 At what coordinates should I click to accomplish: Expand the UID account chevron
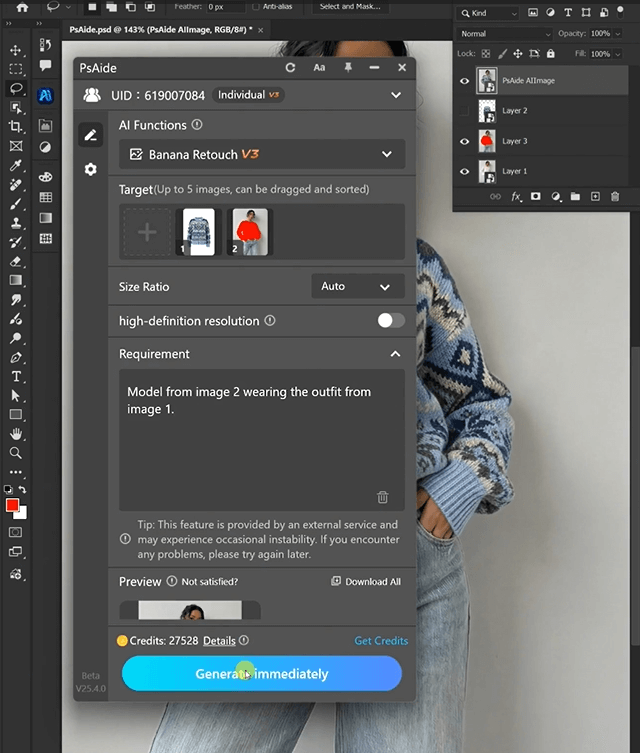click(x=396, y=95)
